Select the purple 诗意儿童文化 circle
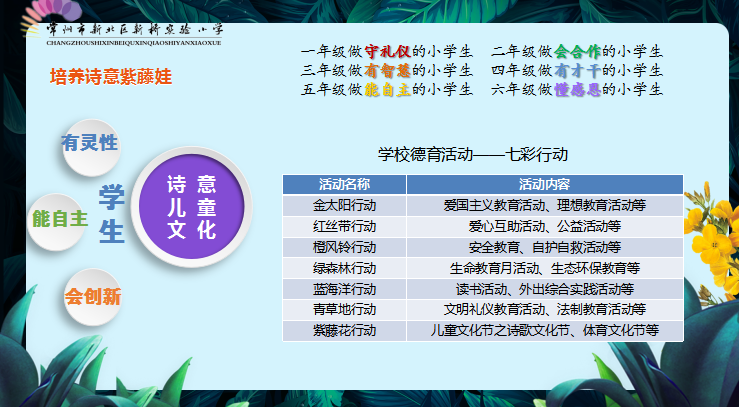This screenshot has height=407, width=739. 192,207
